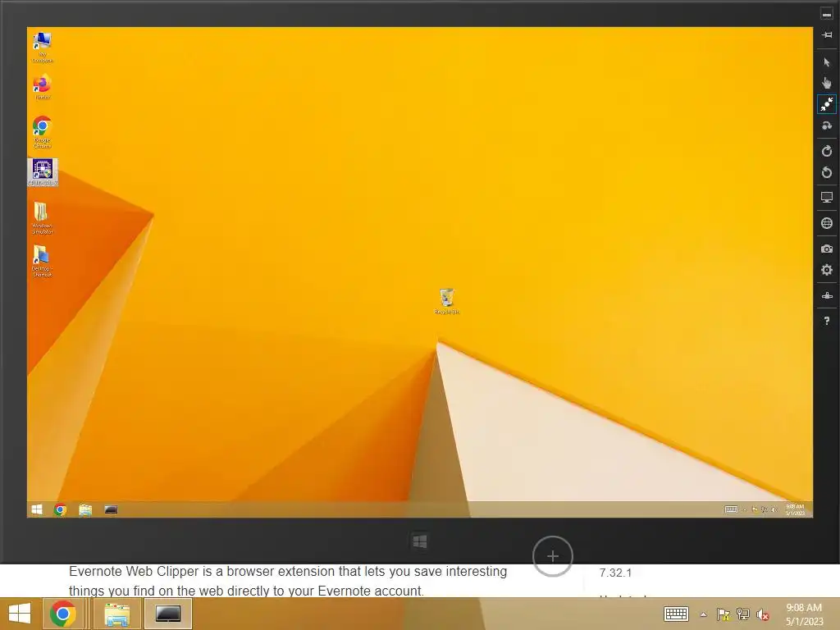Expand hidden tray icons arrow on host

tap(703, 614)
